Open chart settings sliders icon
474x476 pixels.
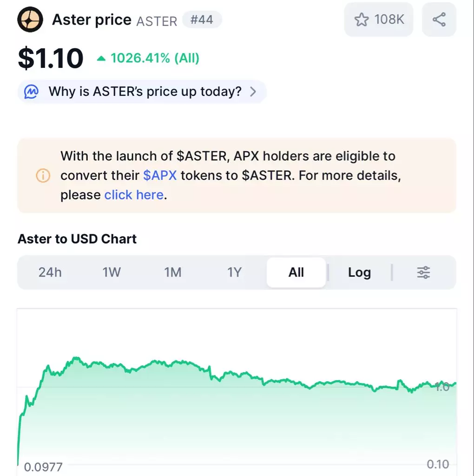click(x=423, y=272)
